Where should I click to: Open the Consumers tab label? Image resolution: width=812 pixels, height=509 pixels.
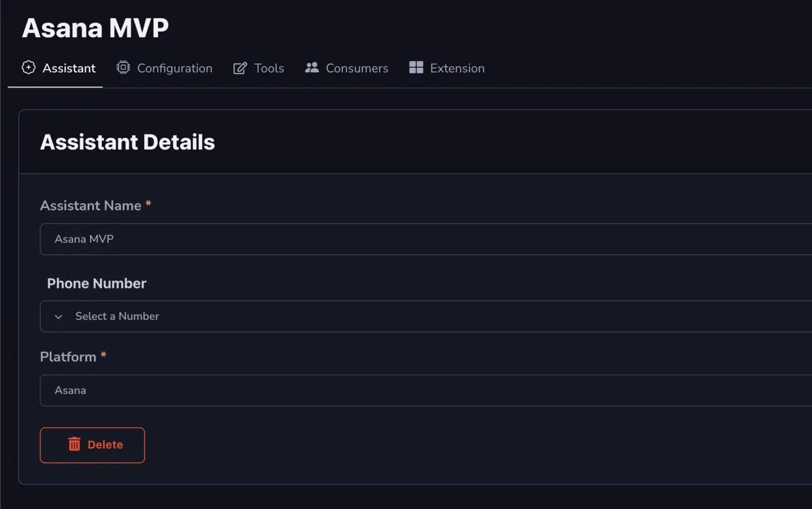pos(357,68)
